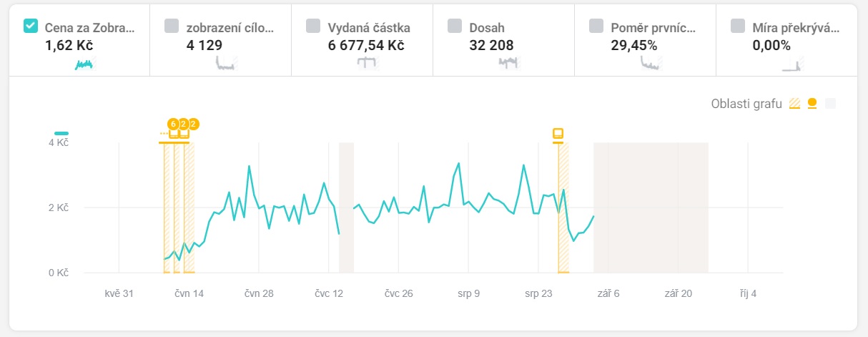Screen dimensions: 868x337
Task: Select the Vydaná částka 6 677,54 Kč card
Action: click(x=362, y=39)
